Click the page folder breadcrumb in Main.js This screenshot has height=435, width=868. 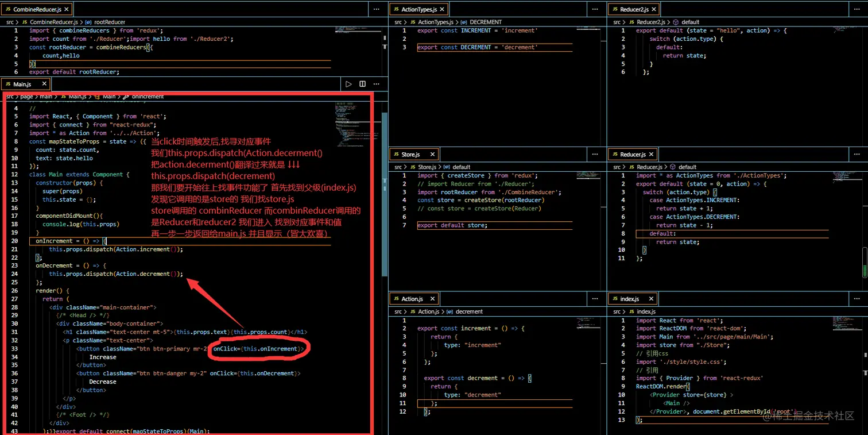tap(26, 97)
